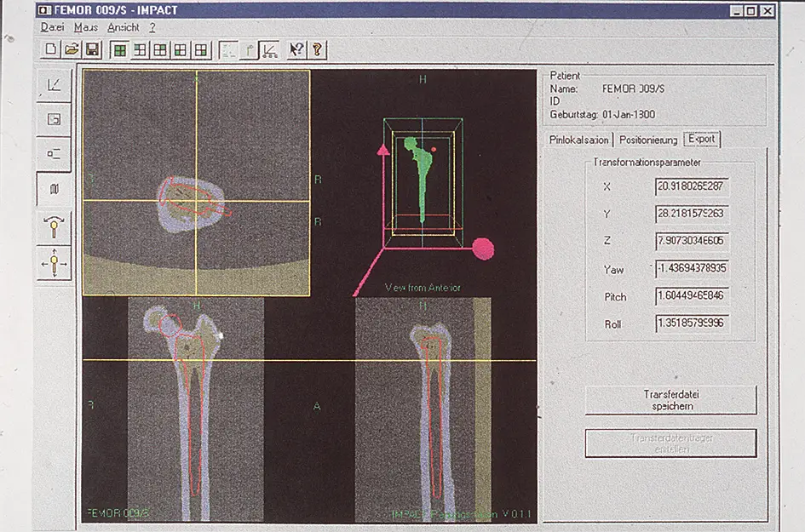Open the Maus menu

coord(86,28)
